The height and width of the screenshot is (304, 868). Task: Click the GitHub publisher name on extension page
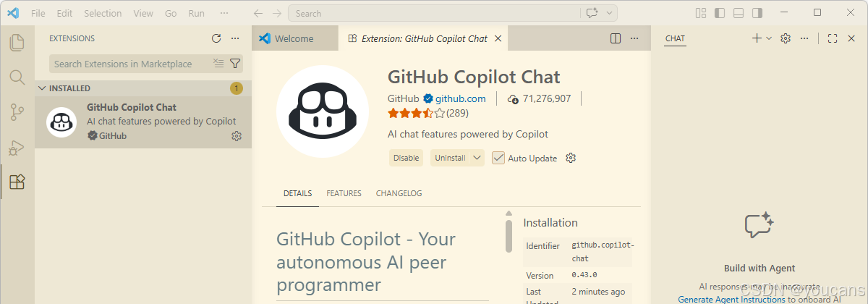tap(403, 98)
